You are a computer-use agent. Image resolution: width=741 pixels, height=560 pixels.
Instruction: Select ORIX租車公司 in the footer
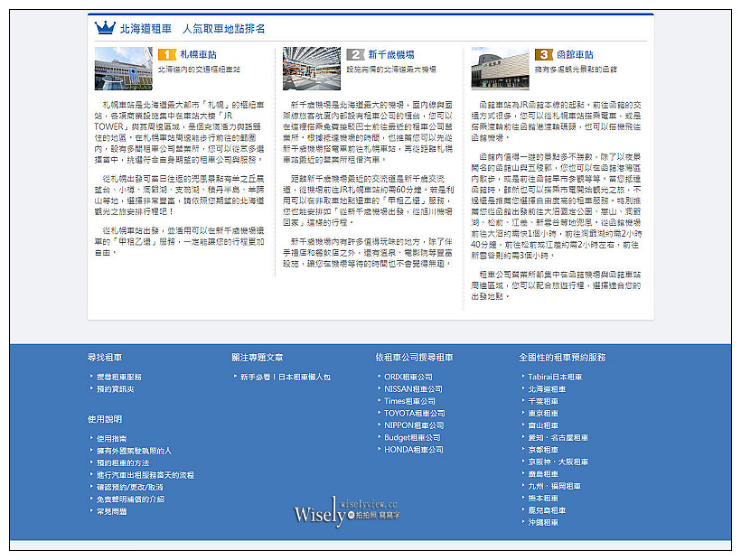(x=408, y=377)
